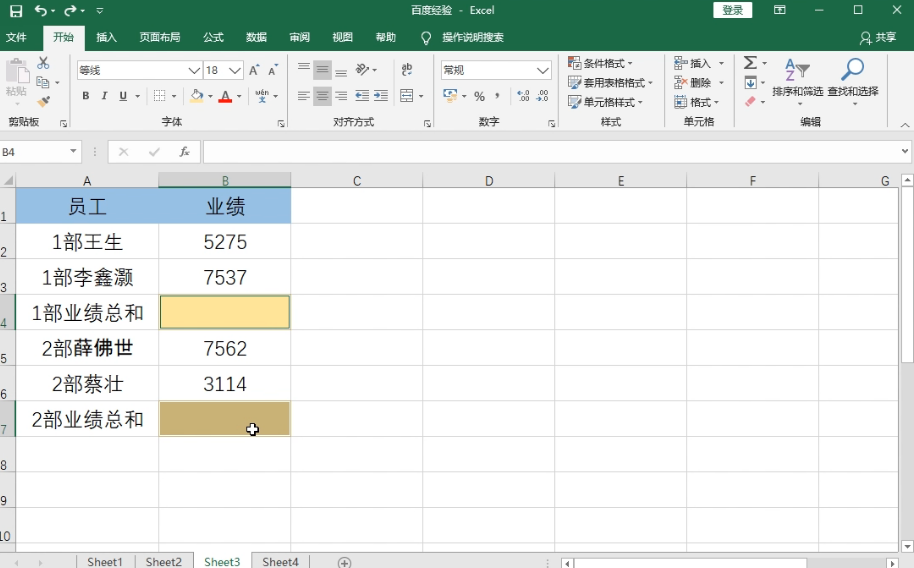Click the Increase Indent icon
This screenshot has height=568, width=914.
381,96
